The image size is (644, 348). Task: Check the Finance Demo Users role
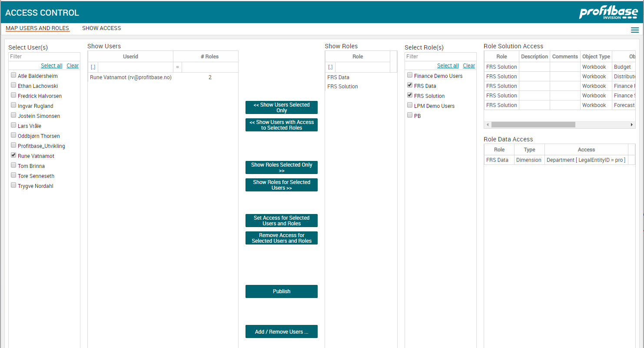[410, 75]
